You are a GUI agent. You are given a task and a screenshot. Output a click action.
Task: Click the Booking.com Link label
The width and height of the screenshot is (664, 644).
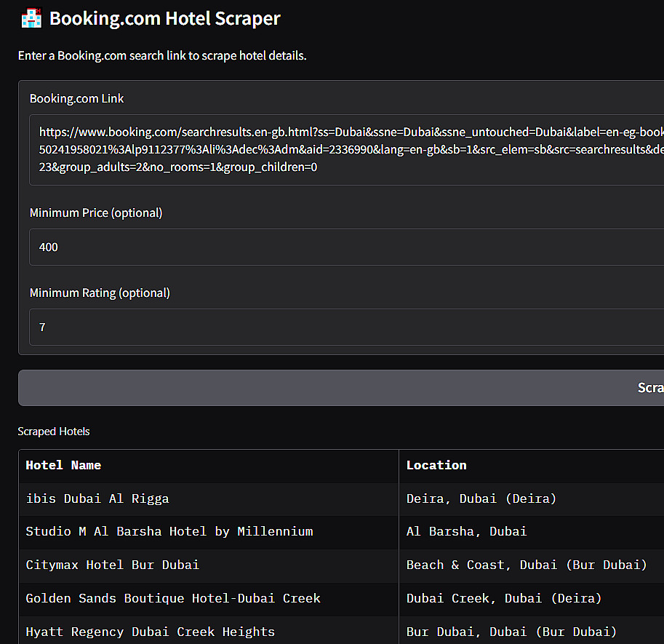click(x=76, y=99)
